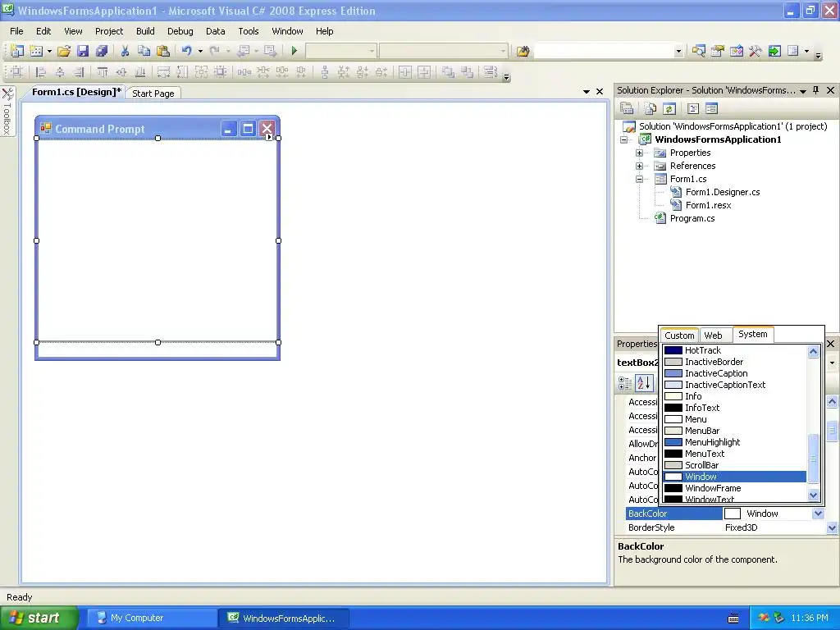Image resolution: width=840 pixels, height=630 pixels.
Task: Select the MenuHighlight system color
Action: (734, 442)
